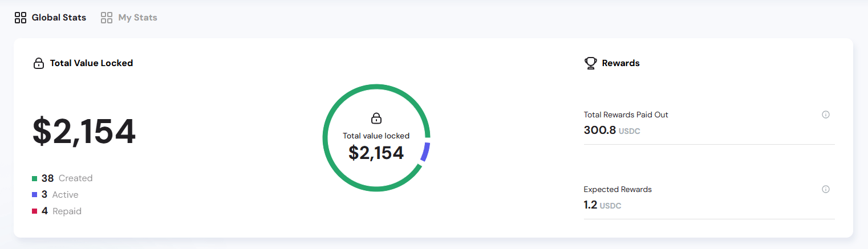Click the blue Active segment of donut chart

click(425, 152)
